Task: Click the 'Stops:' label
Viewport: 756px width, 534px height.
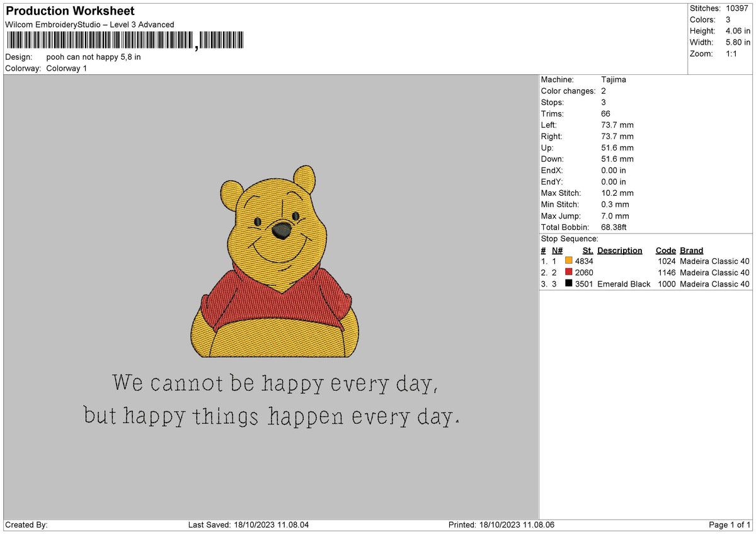Action: tap(553, 102)
